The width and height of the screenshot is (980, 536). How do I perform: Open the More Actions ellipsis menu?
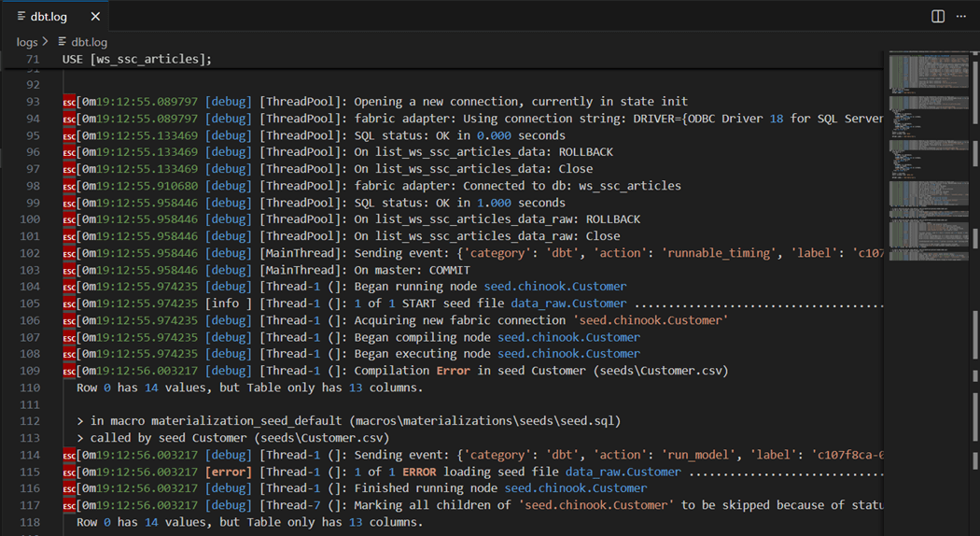point(961,17)
